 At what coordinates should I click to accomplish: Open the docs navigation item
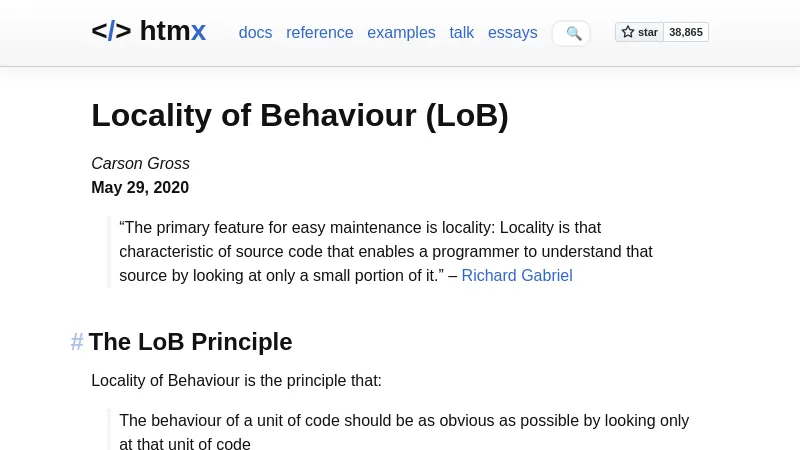point(255,33)
